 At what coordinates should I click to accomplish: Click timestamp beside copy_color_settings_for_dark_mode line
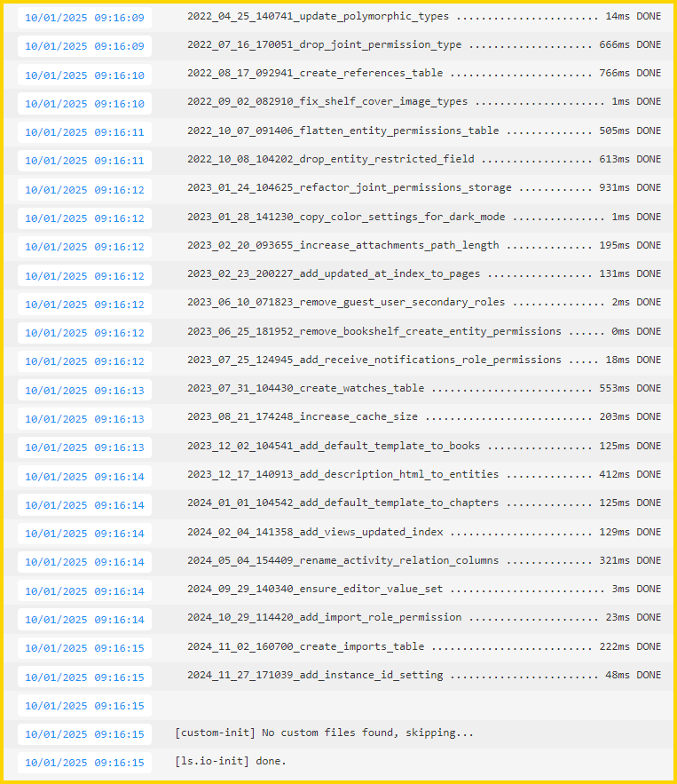pos(84,218)
